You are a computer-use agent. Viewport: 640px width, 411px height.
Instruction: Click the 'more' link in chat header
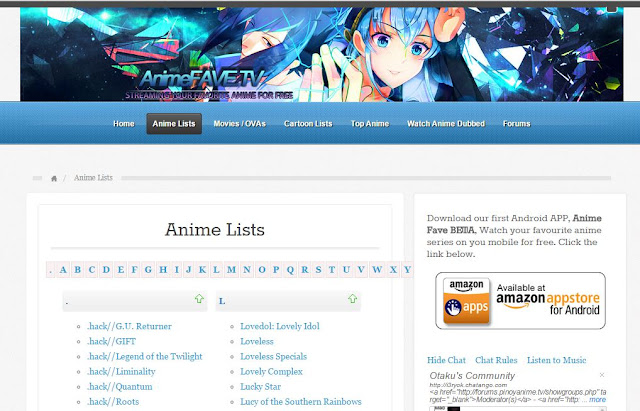(598, 400)
